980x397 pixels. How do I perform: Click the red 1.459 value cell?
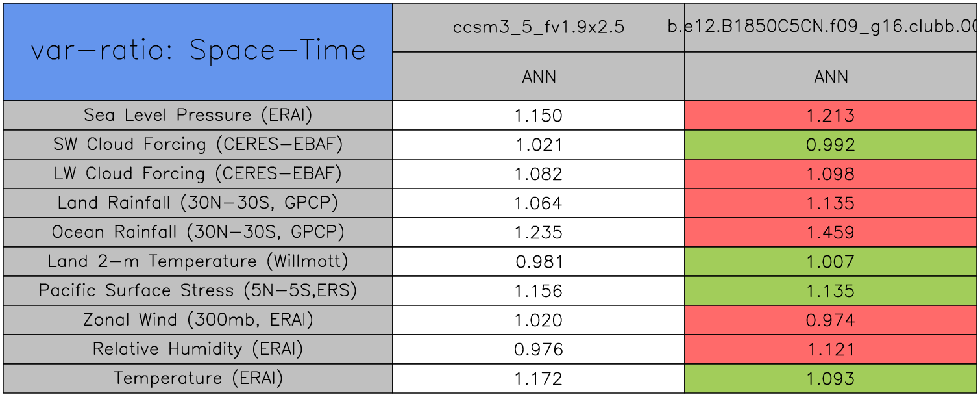831,233
